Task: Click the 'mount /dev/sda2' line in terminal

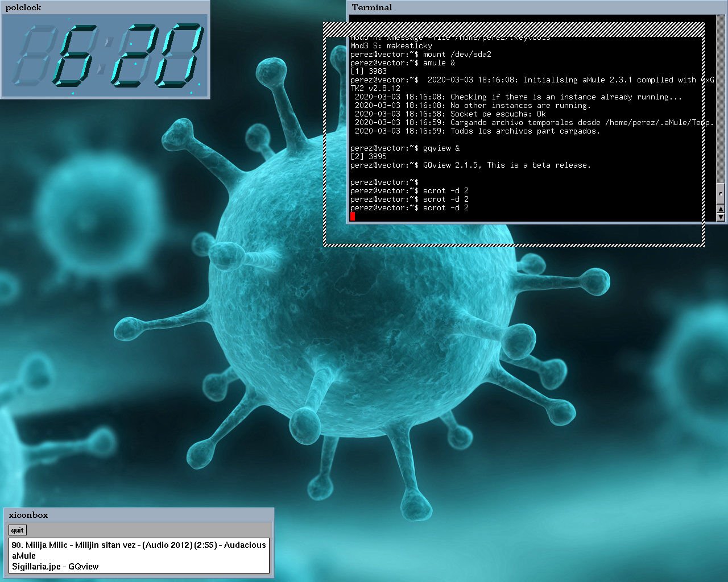Action: pyautogui.click(x=421, y=54)
